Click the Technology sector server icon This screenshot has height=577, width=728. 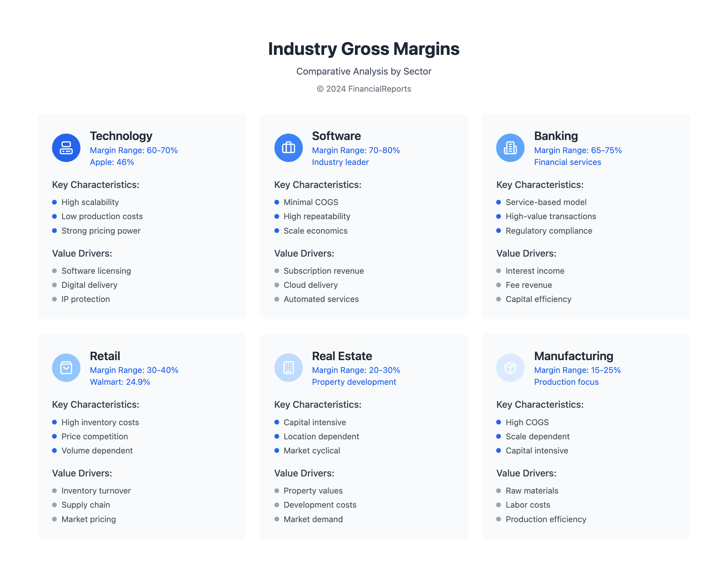[x=66, y=148]
